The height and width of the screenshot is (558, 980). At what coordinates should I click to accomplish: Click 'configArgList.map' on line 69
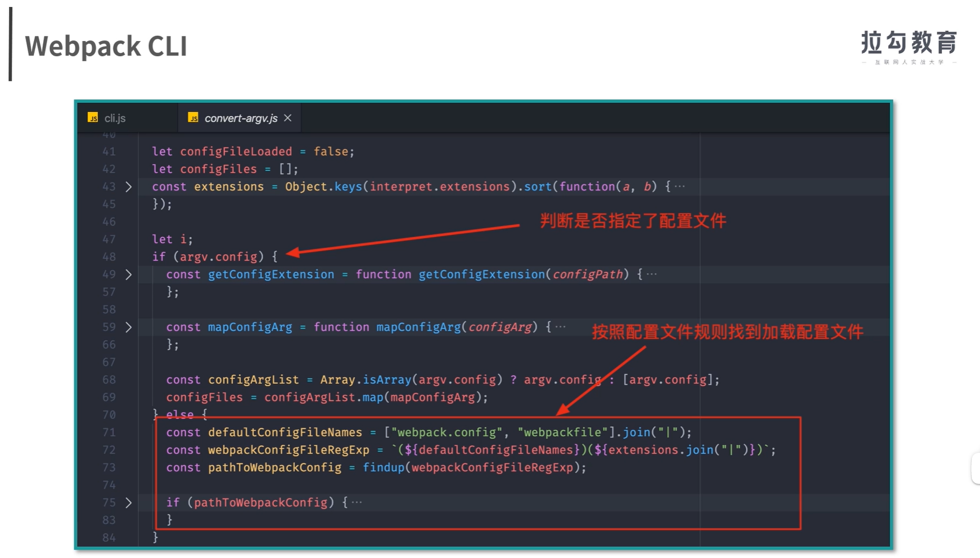[324, 397]
